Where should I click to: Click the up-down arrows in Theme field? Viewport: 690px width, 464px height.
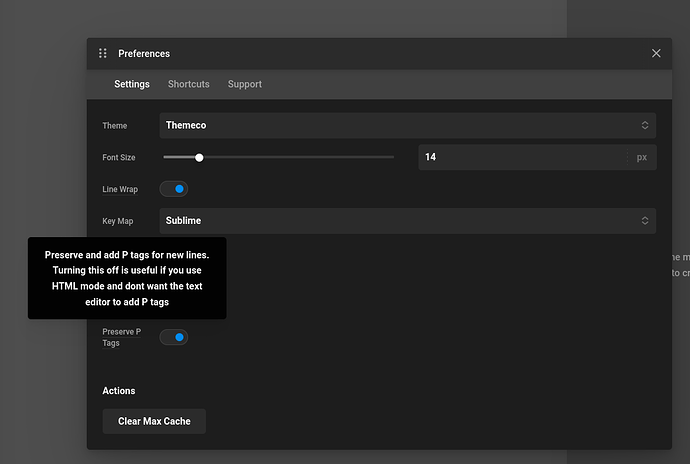coord(645,126)
